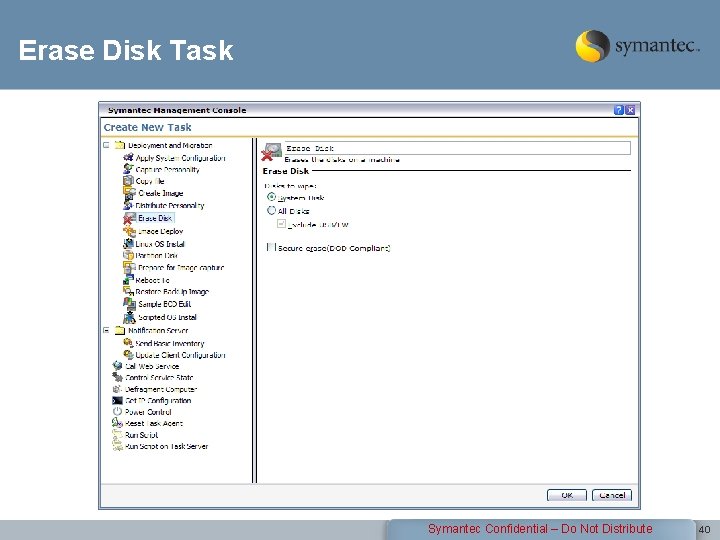
Task: Close the Symantec Management Console dialog
Action: click(x=630, y=110)
